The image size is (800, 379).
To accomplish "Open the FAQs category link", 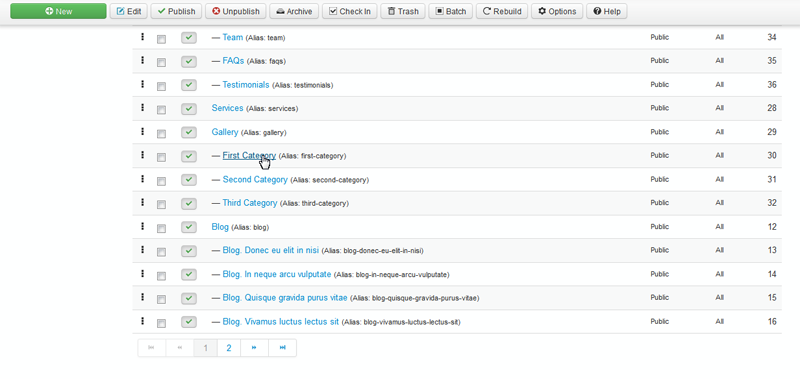I will tap(233, 61).
